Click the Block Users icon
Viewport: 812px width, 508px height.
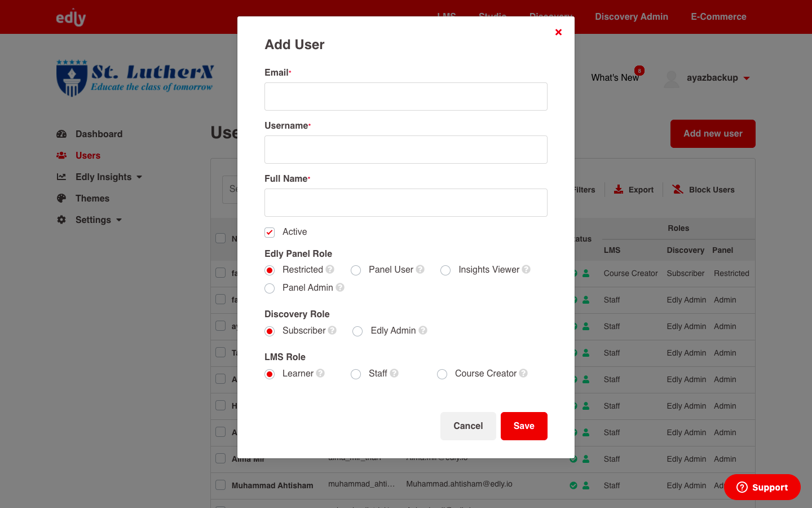tap(677, 189)
